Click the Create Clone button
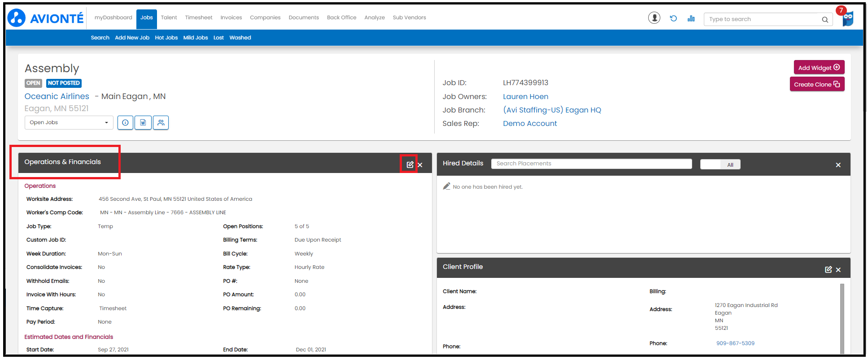This screenshot has width=868, height=359. (817, 84)
